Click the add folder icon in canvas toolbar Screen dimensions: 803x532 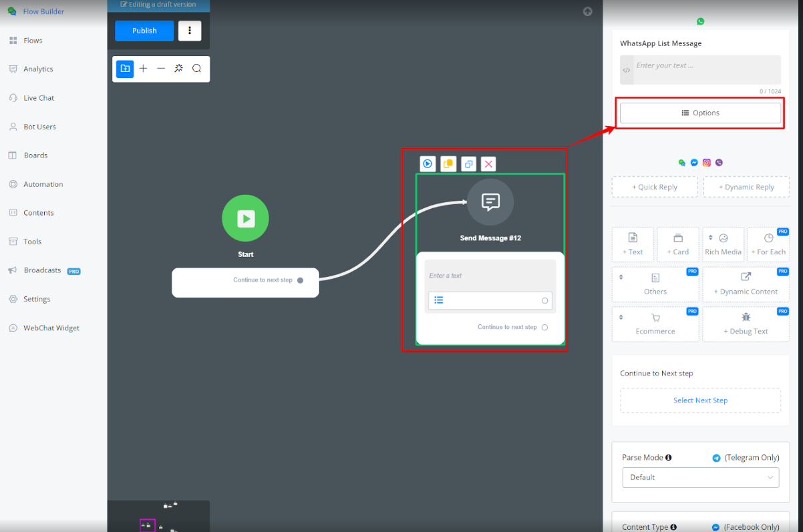(x=125, y=69)
